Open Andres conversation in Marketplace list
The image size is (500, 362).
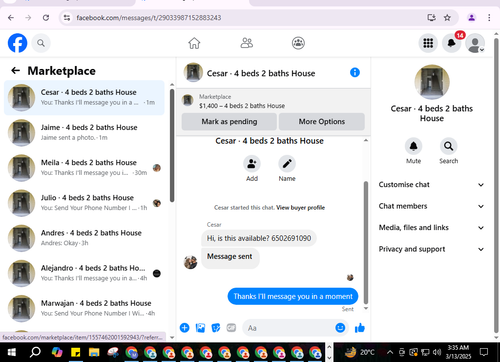click(x=84, y=238)
